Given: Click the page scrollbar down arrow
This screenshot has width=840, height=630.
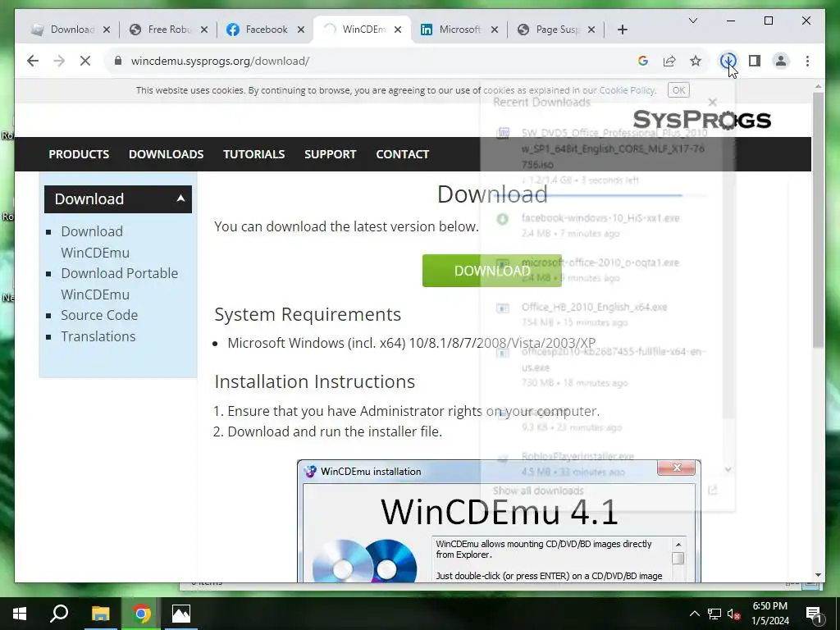Looking at the screenshot, I should tap(818, 575).
